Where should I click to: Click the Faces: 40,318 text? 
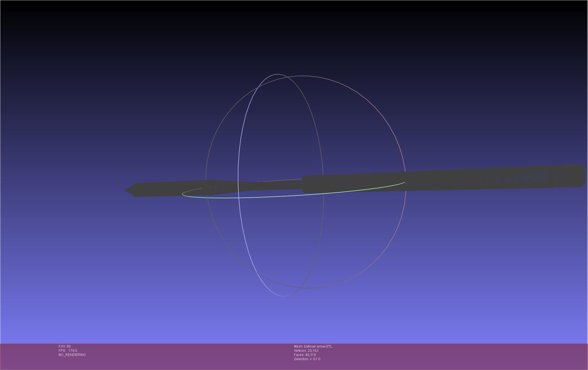305,355
